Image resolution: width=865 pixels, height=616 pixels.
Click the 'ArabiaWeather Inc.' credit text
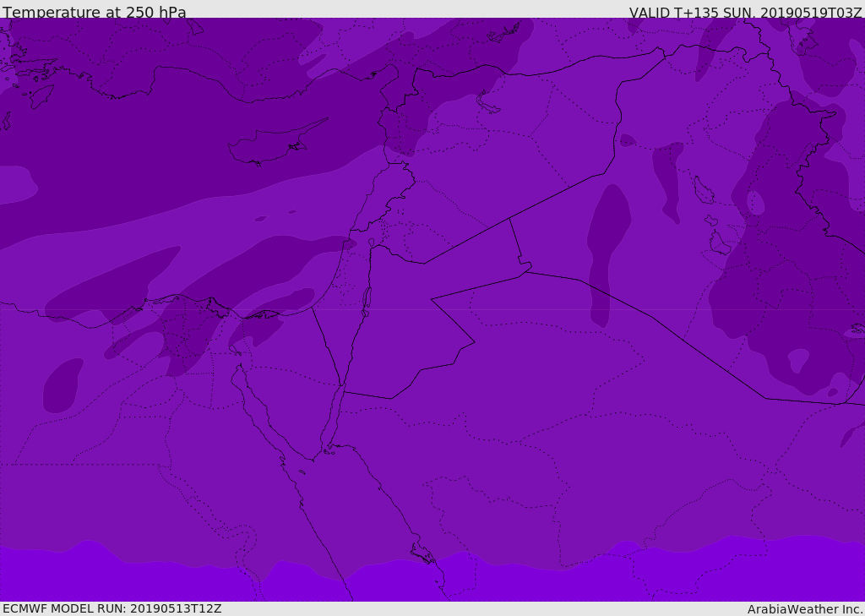coord(805,609)
